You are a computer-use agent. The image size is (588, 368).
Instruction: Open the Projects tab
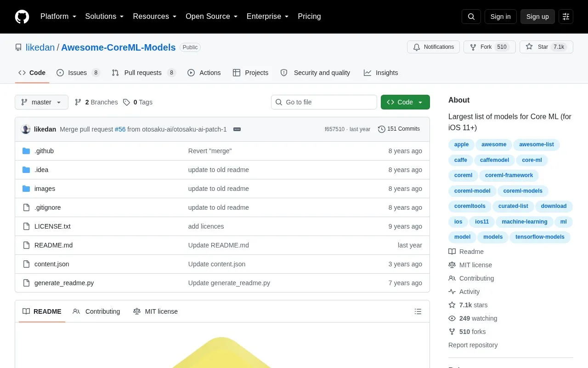(x=250, y=73)
